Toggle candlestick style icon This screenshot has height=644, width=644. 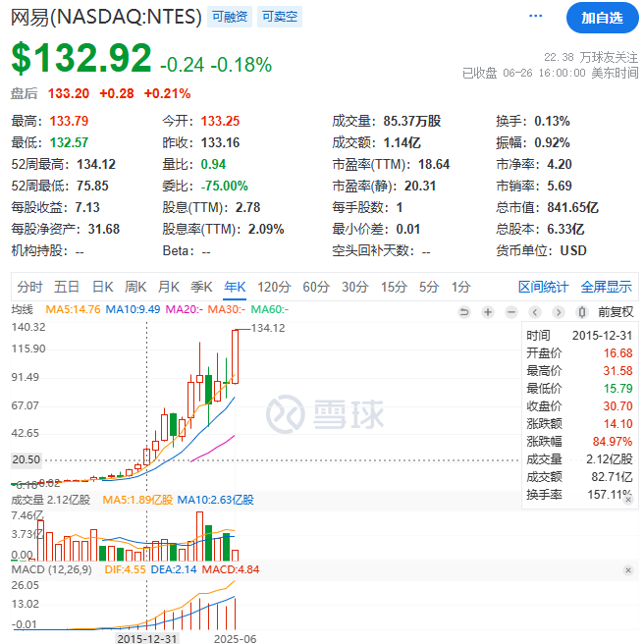582,312
